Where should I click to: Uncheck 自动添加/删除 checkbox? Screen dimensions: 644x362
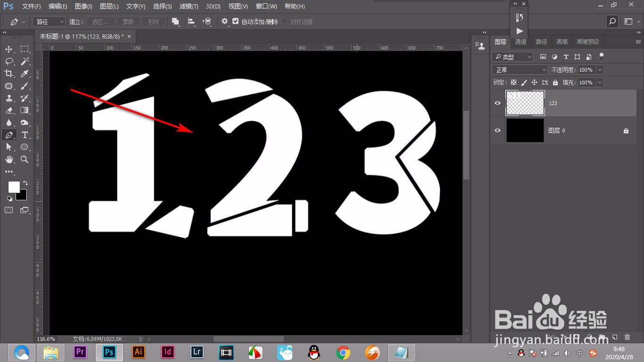click(236, 22)
